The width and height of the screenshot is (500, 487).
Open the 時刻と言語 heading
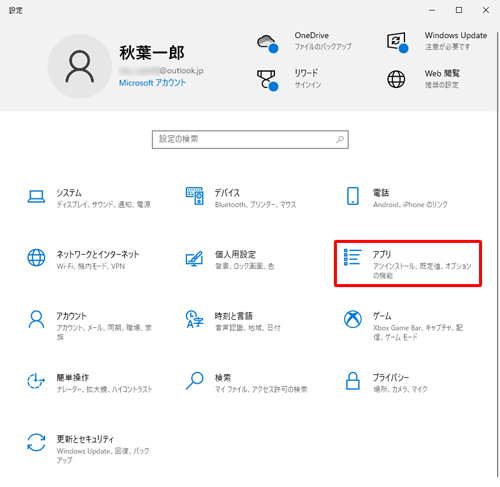(x=234, y=316)
